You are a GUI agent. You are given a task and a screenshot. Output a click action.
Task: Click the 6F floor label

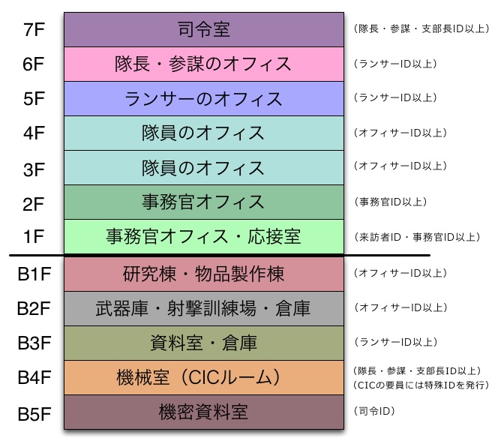(x=34, y=64)
